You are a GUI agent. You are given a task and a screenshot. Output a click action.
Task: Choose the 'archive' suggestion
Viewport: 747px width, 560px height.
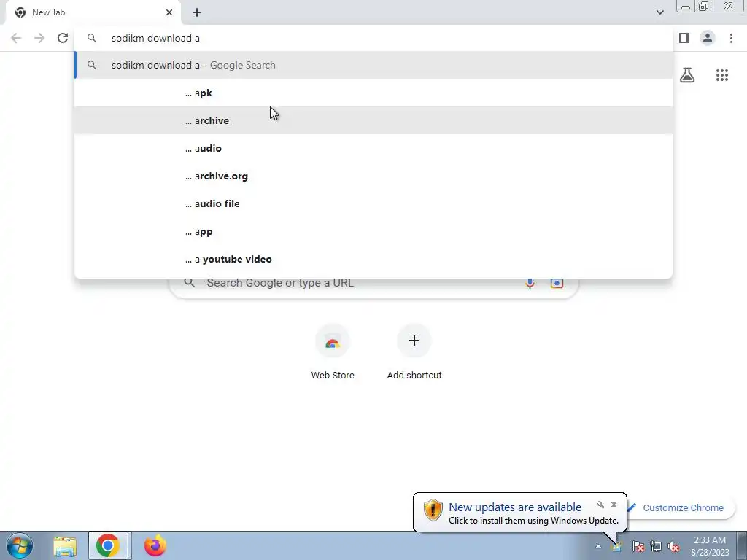pyautogui.click(x=373, y=120)
